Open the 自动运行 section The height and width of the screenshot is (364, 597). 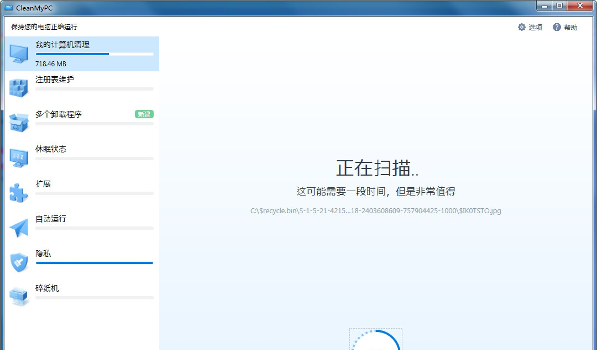click(x=82, y=228)
